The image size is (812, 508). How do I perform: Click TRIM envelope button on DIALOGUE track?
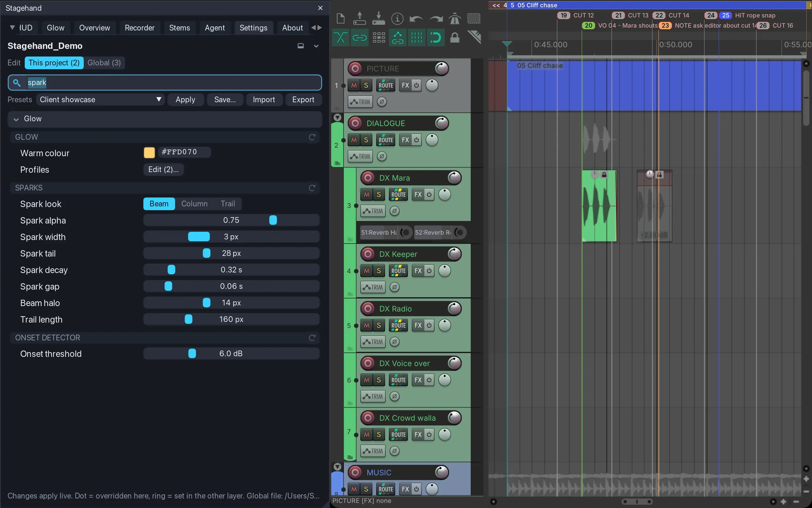tap(360, 157)
